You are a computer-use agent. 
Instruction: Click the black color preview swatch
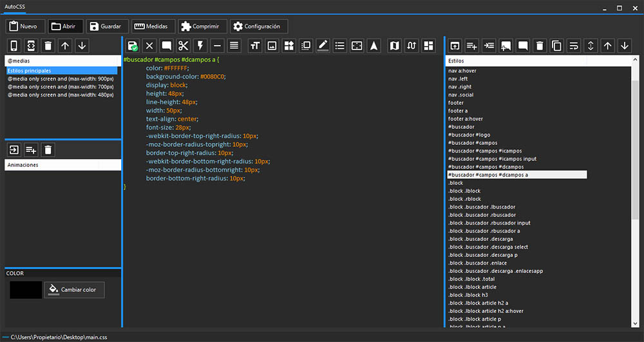[26, 290]
